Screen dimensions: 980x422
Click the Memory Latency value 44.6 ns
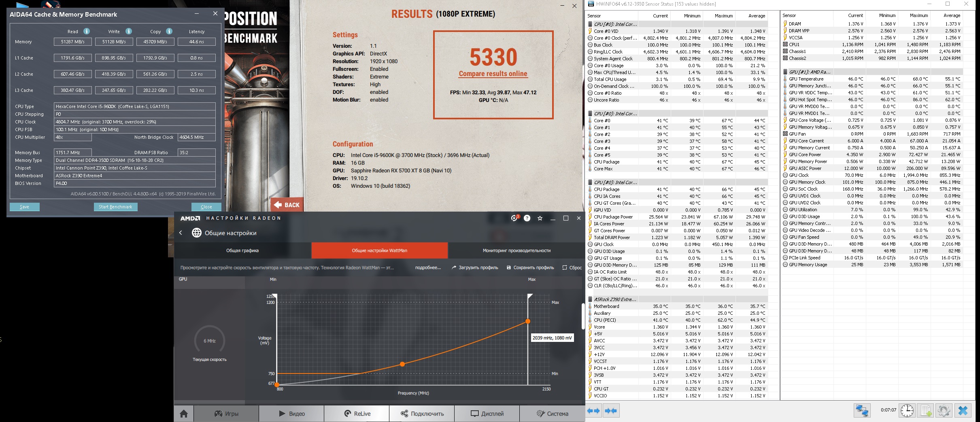tap(197, 42)
